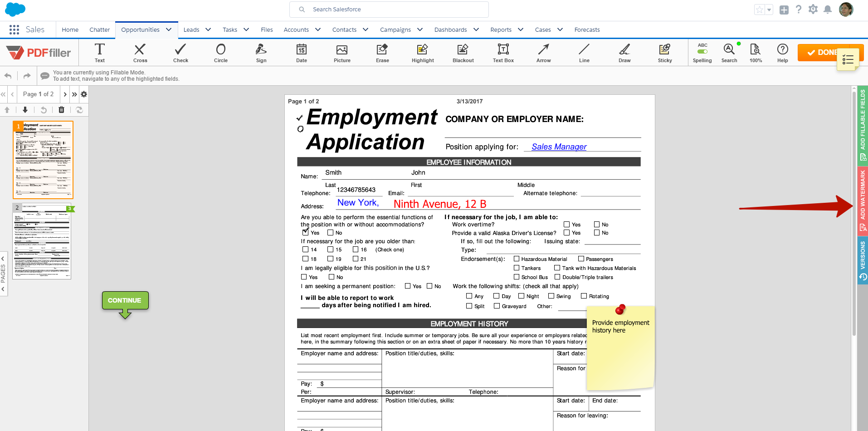Check the Hazardous Material endorsement box
868x431 pixels.
click(x=517, y=259)
